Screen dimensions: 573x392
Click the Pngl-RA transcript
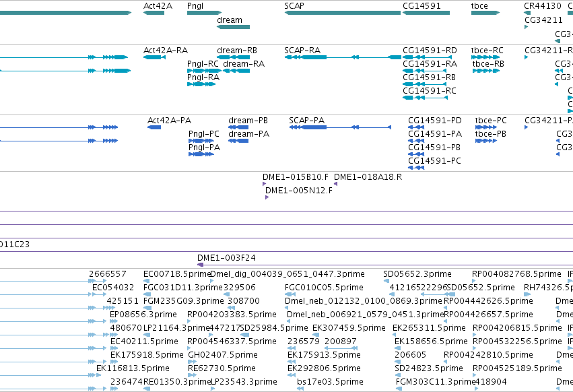tap(201, 84)
